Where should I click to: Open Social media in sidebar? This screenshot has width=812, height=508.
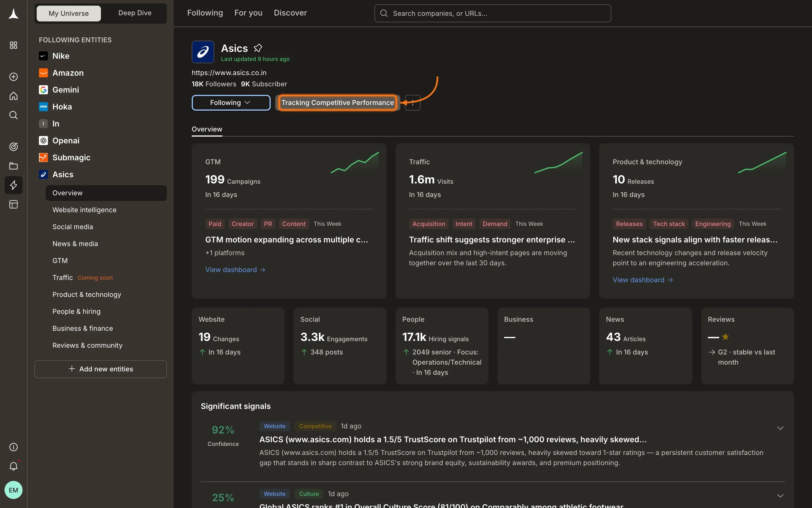pyautogui.click(x=72, y=227)
